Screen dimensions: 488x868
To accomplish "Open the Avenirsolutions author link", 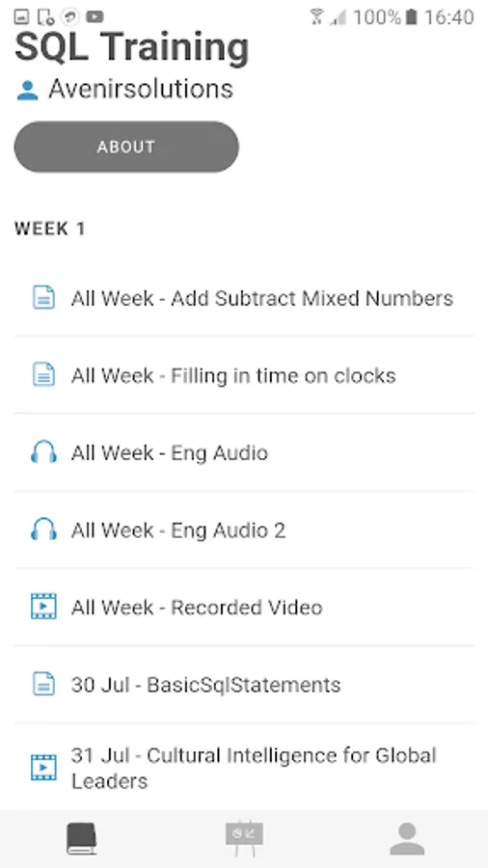I will click(141, 89).
